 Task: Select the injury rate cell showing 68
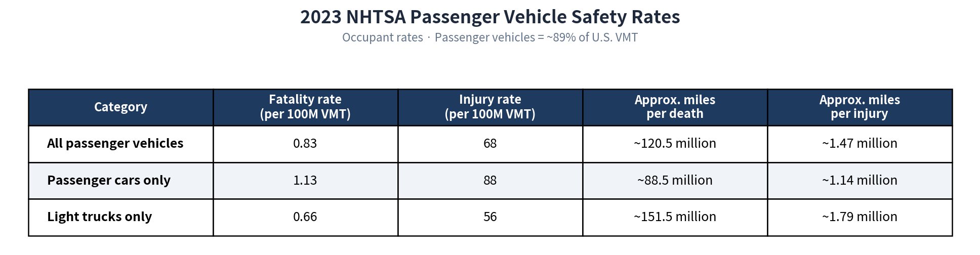click(x=490, y=144)
